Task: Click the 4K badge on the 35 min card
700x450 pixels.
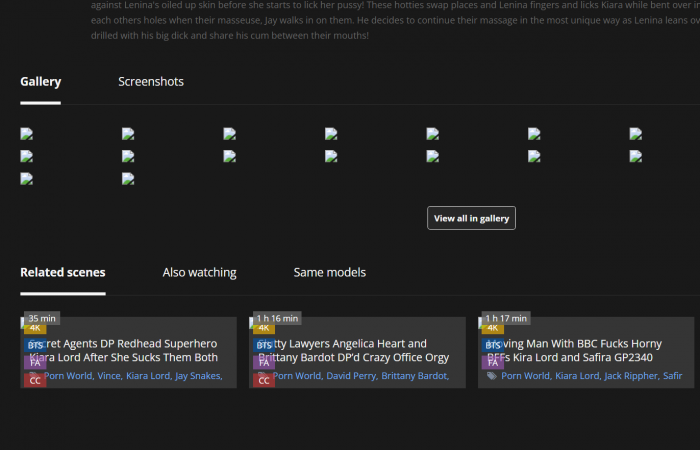Action: click(x=35, y=328)
